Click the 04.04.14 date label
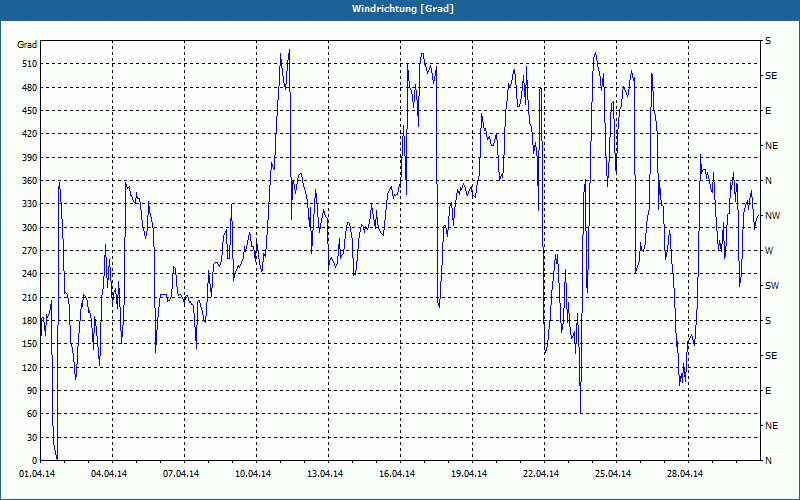Image resolution: width=800 pixels, height=500 pixels. [109, 474]
